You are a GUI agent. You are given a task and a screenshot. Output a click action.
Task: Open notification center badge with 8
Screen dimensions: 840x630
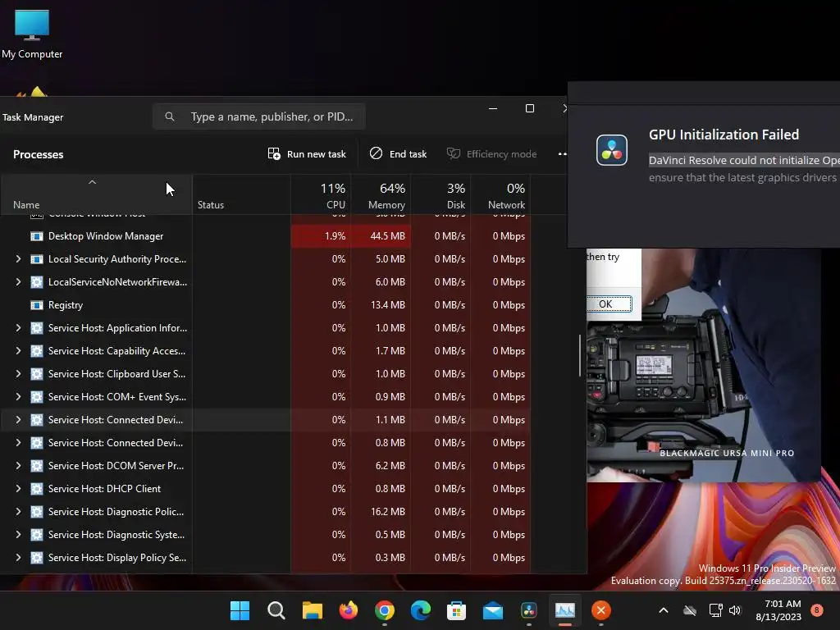(817, 609)
